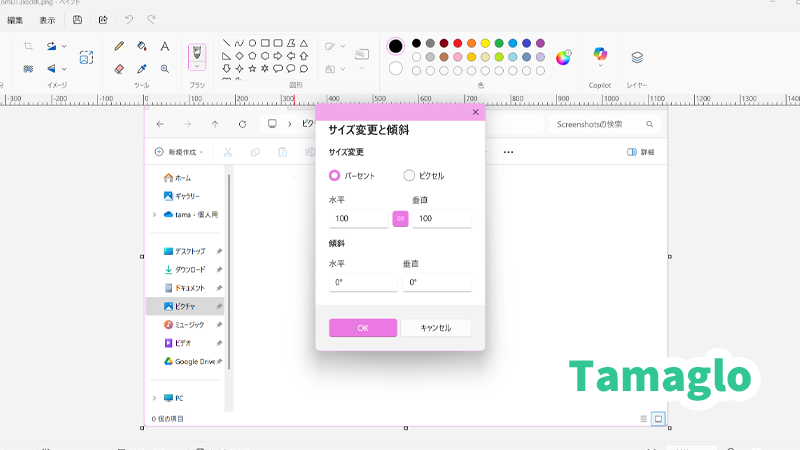Toggle the aspect ratio link button
Screen dimensions: 800x450
(x=400, y=218)
